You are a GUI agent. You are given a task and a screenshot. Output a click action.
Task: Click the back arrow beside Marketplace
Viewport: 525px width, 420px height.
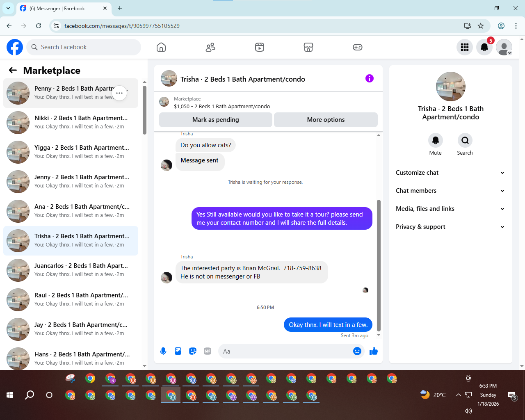[13, 71]
